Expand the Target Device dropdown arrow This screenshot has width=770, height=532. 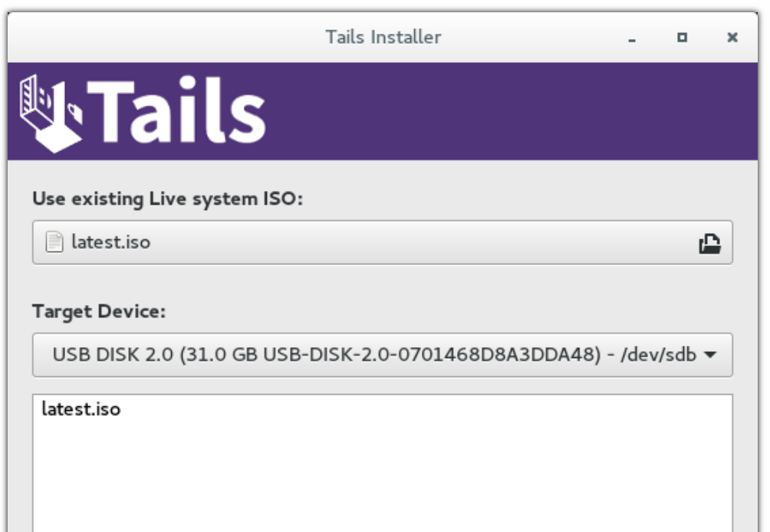[x=710, y=354]
